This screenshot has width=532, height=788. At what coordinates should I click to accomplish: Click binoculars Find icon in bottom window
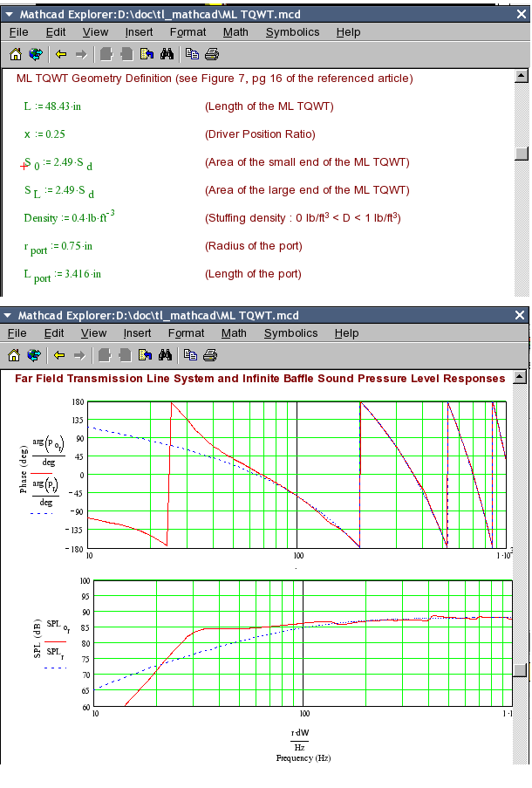click(166, 355)
